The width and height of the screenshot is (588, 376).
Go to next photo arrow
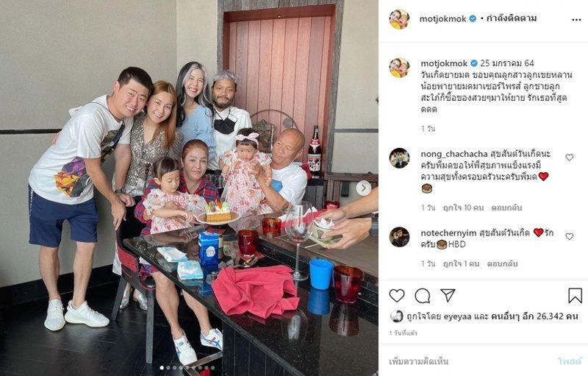pyautogui.click(x=363, y=188)
